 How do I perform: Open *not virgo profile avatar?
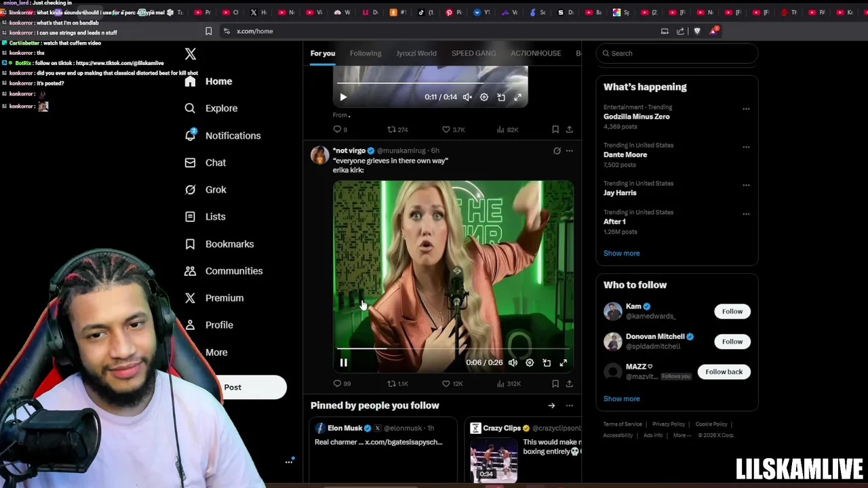point(319,155)
